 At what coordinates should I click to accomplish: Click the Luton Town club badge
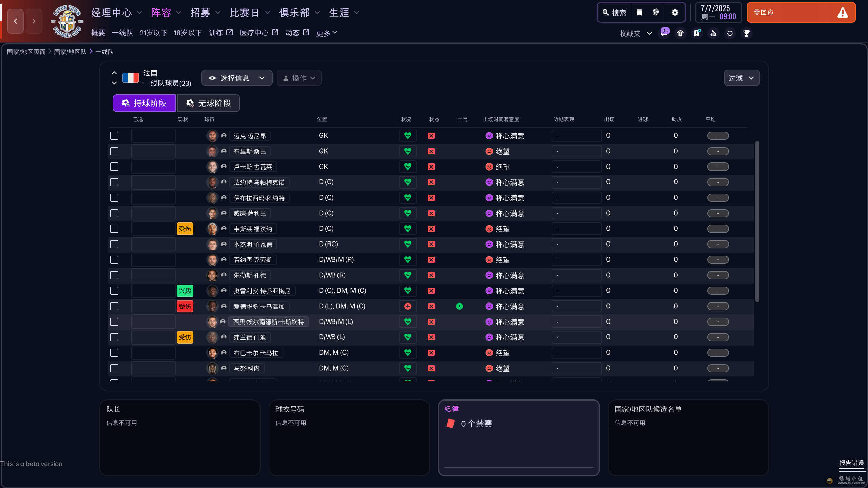point(67,21)
